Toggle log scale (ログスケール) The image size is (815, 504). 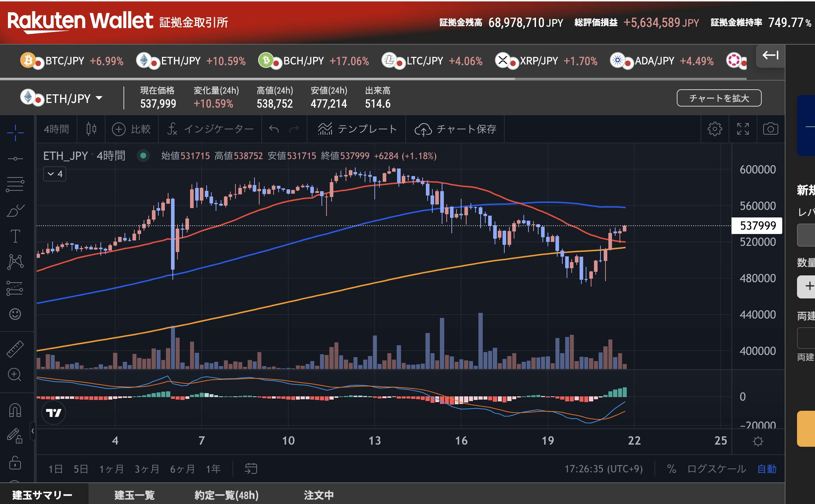(x=716, y=469)
